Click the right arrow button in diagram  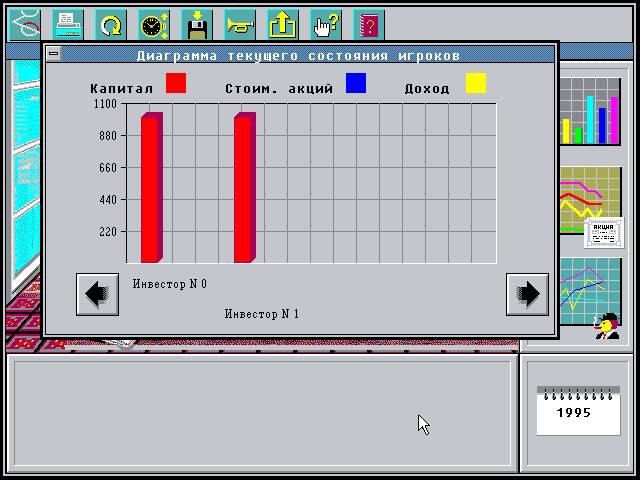[527, 294]
